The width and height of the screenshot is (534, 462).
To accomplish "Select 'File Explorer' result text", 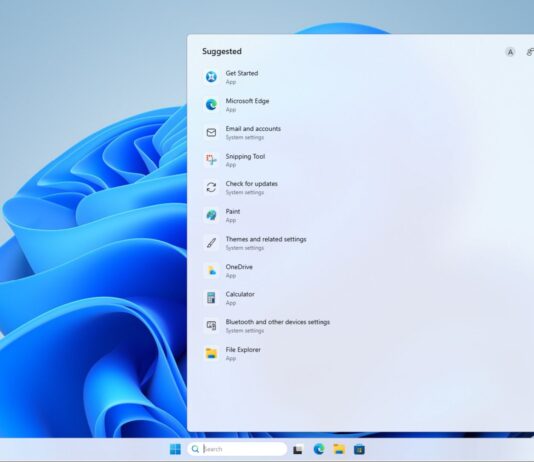I will tap(243, 350).
